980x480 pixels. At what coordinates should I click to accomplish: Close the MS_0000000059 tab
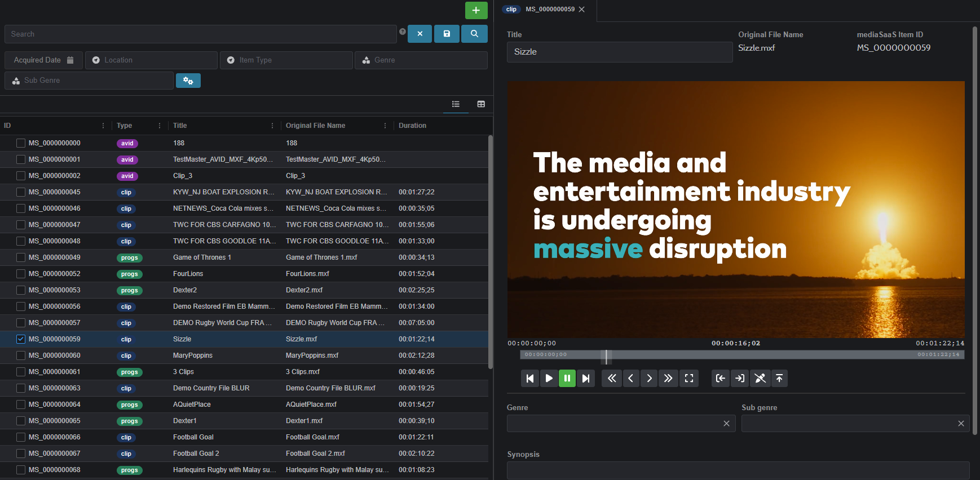(582, 10)
